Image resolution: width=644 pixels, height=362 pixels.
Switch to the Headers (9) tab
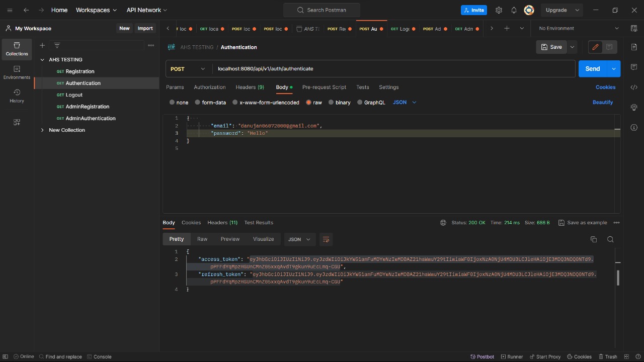tap(250, 87)
